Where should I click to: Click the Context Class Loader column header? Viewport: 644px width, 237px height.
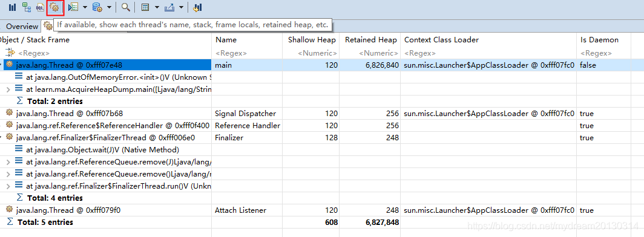point(441,40)
